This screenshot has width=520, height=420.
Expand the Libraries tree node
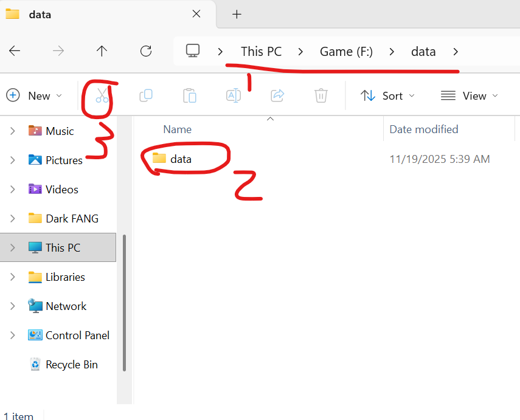[13, 277]
